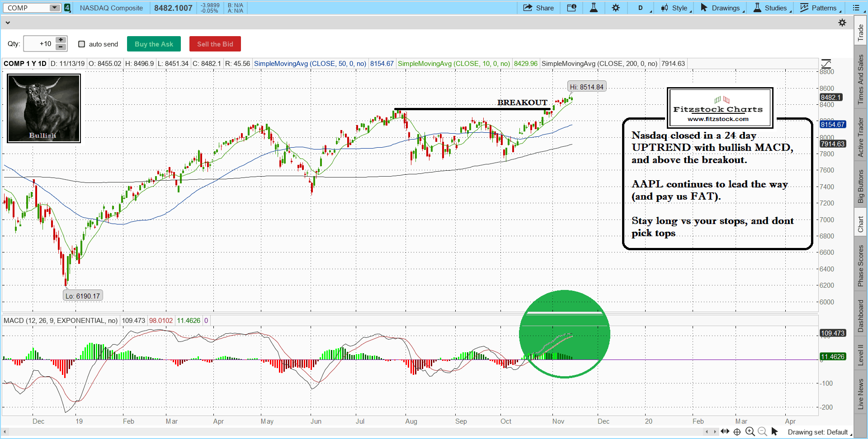Click the crosshair pan icon at bottom
868x439 pixels.
tap(737, 432)
